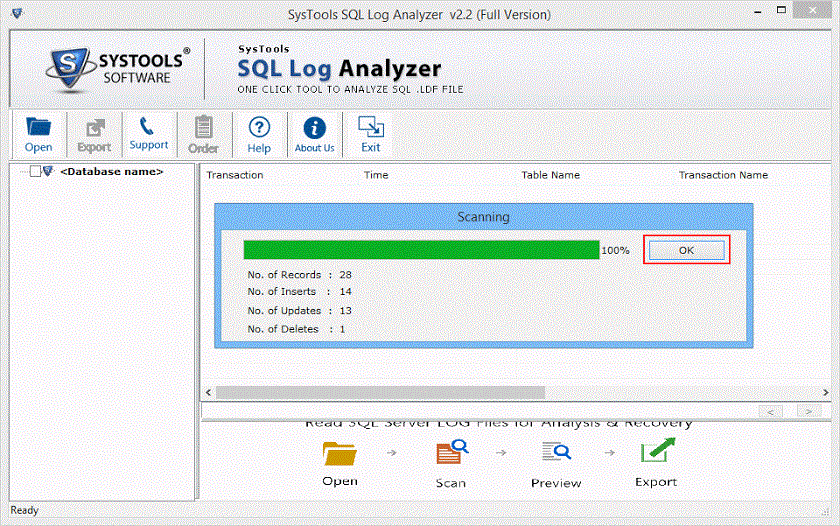Click the title bar application icon
This screenshot has width=840, height=526.
(x=17, y=13)
